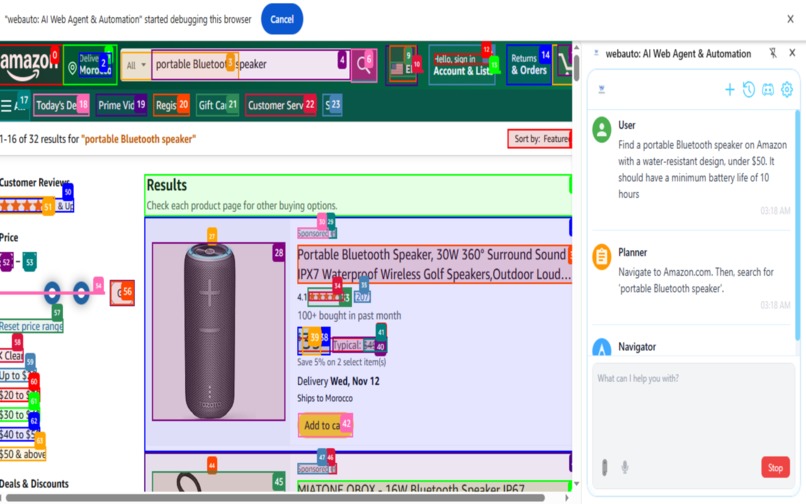Open the purple speaker product image
Screen dimensions: 806x504
(218, 331)
